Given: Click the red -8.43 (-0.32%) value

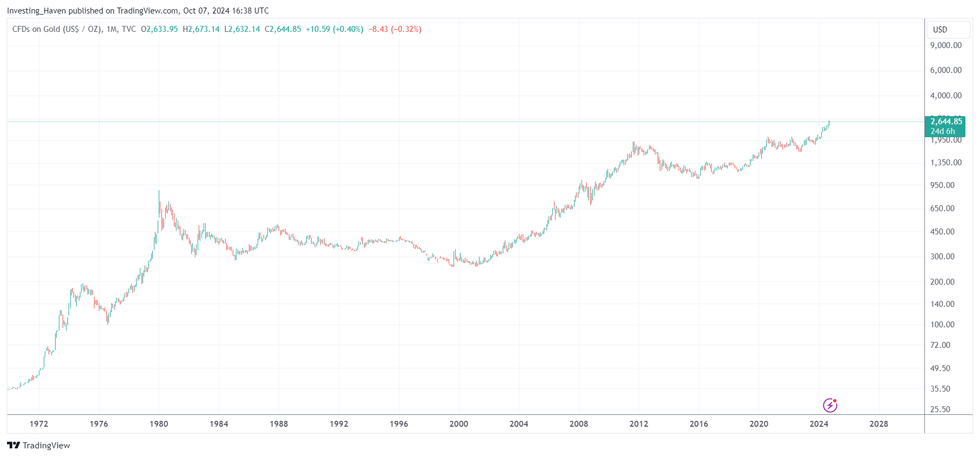Looking at the screenshot, I should coord(395,29).
